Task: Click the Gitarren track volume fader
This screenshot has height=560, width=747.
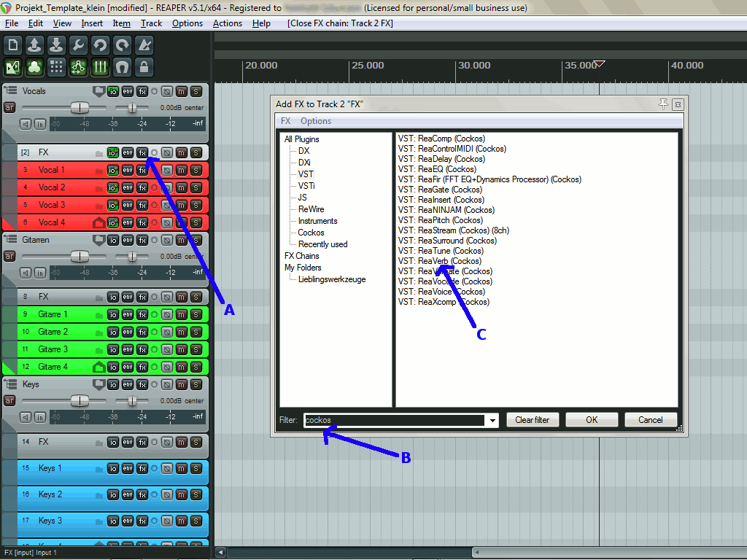Action: coord(80,256)
